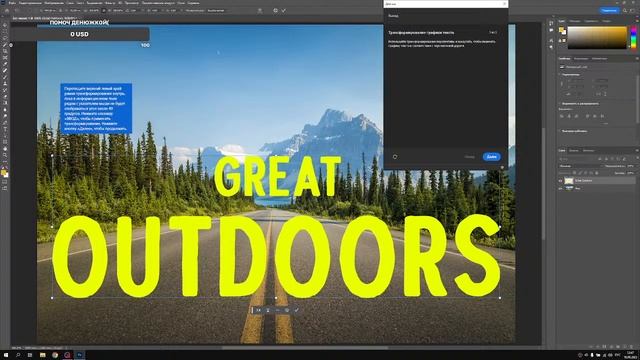Screen dimensions: 640x360
Task: Select the Path Selection tool
Action: tap(5, 136)
